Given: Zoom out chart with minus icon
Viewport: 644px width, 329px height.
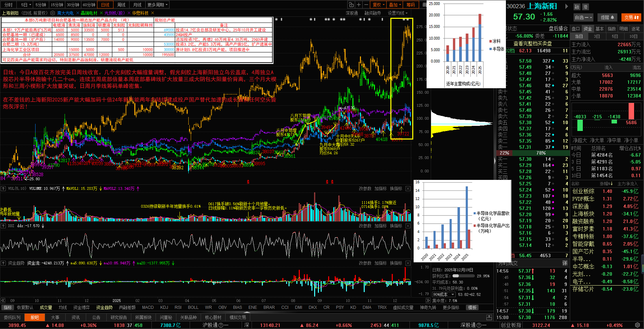Looking at the screenshot, I should 366,5.
